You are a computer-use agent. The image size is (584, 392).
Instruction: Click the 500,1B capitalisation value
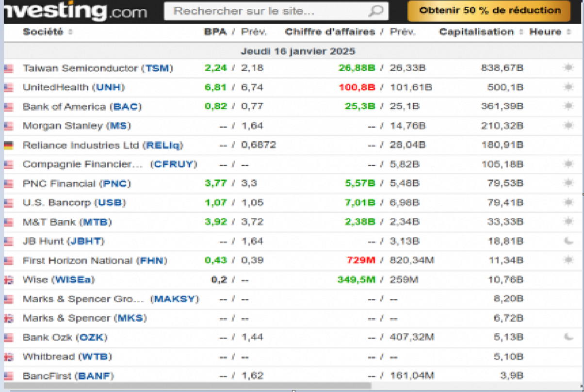click(x=505, y=88)
